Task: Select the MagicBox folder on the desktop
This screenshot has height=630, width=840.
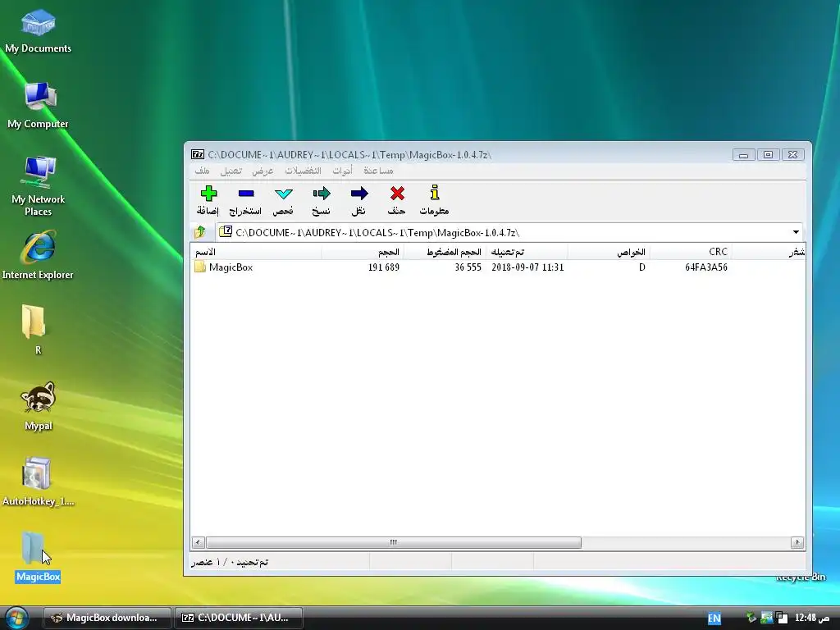Action: tap(38, 557)
